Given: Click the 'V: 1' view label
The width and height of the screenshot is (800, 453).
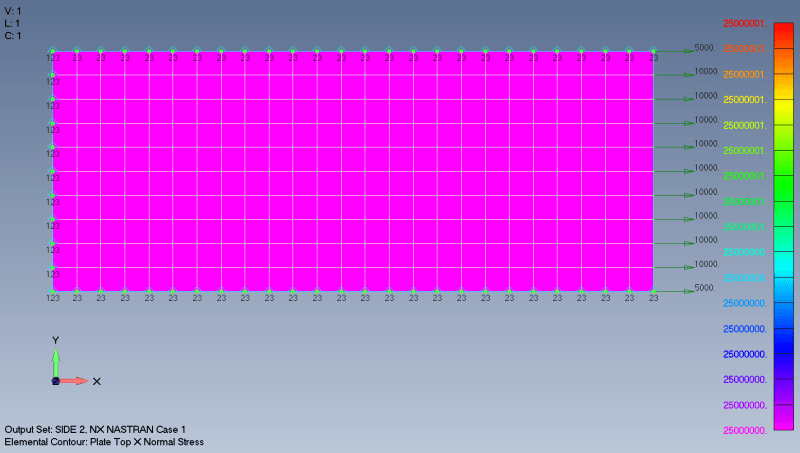Looking at the screenshot, I should click(13, 11).
